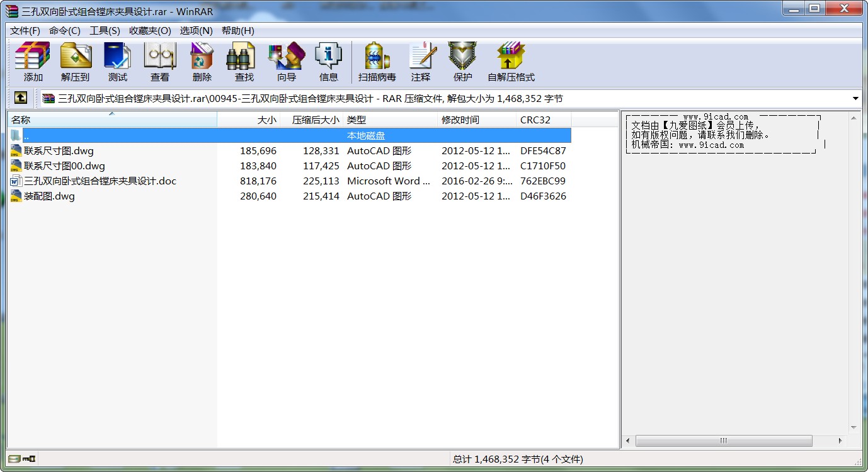868x472 pixels.
Task: Click date cell 2016-02-26
Action: (476, 181)
